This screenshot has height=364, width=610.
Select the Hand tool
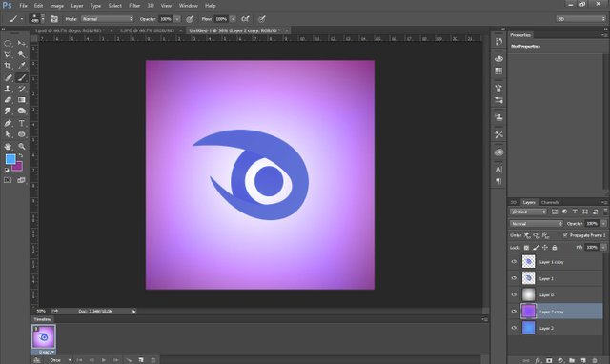[8, 147]
